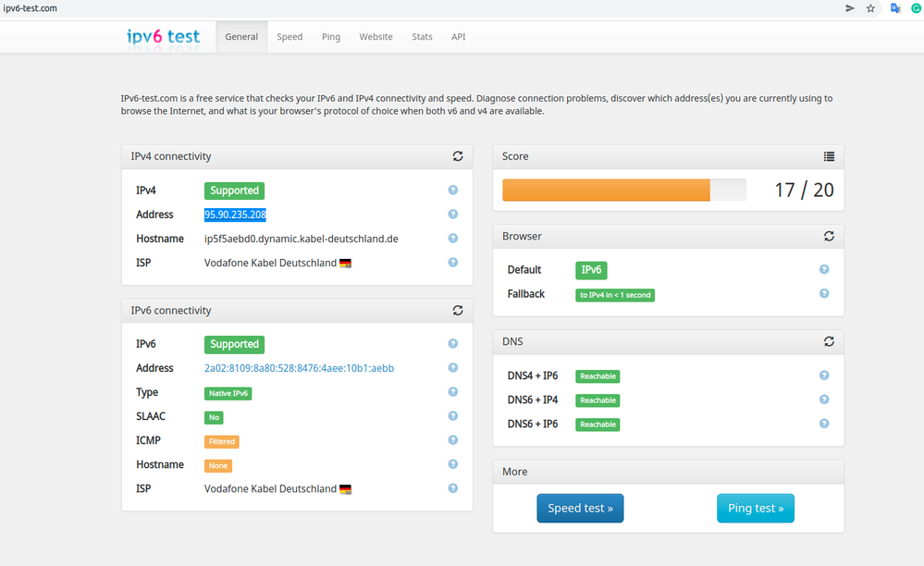The image size is (924, 566).
Task: Open the Google Translate extension icon
Action: (895, 8)
